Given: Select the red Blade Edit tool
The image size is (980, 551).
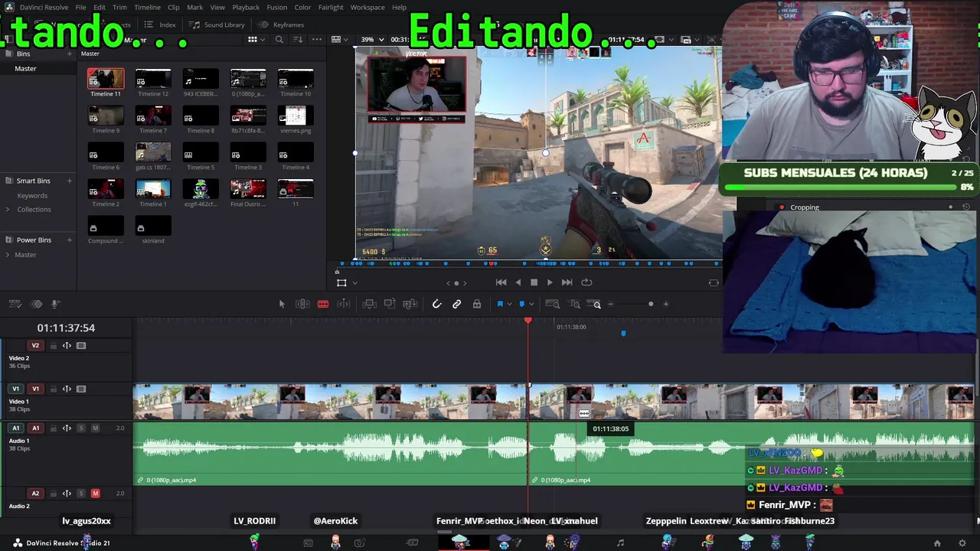Looking at the screenshot, I should tap(323, 304).
